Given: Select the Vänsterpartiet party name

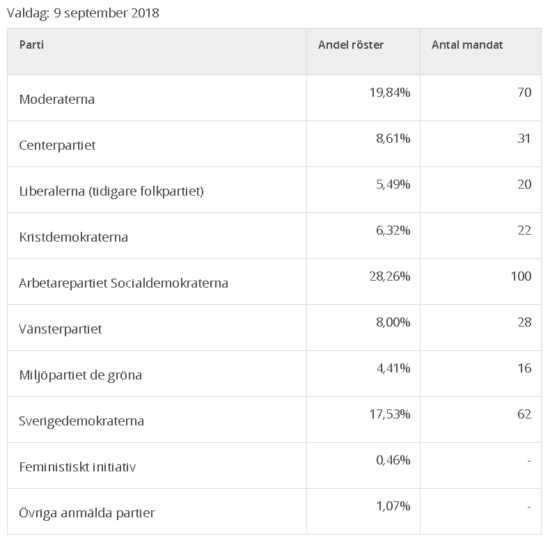Looking at the screenshot, I should [60, 329].
